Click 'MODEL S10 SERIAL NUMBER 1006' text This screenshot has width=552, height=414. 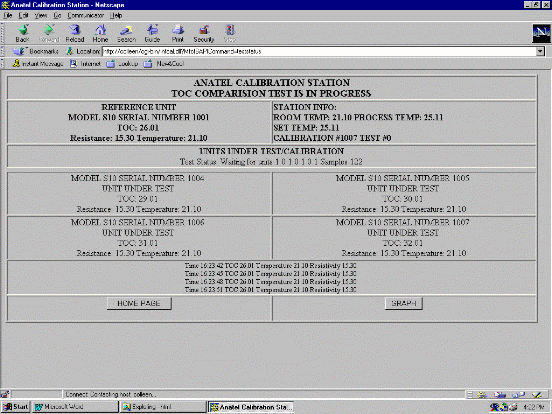coord(138,222)
